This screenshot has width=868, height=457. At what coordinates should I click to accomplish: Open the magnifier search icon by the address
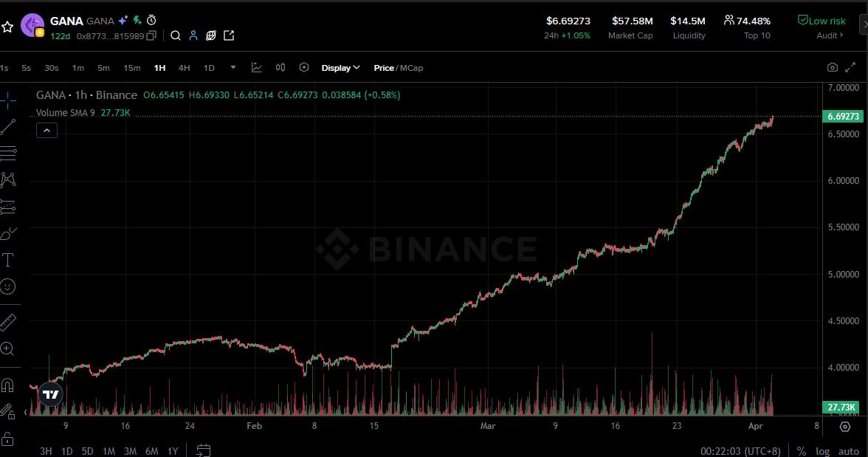(176, 35)
